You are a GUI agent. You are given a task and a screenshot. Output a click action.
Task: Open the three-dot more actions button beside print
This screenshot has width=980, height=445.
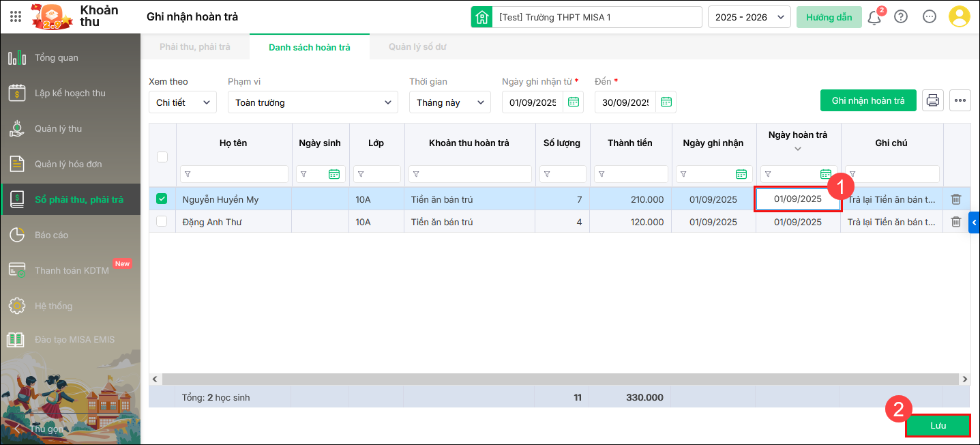point(960,100)
